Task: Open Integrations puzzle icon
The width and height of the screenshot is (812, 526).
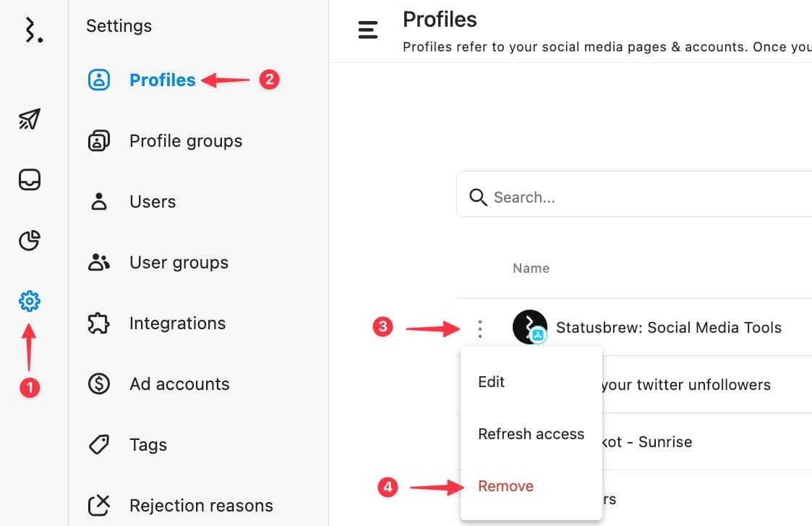Action: coord(98,323)
